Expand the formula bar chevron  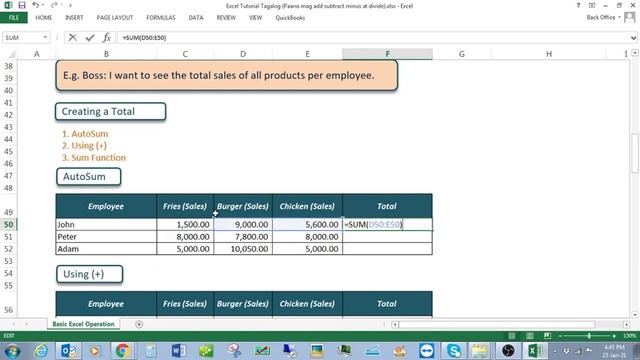[633, 38]
